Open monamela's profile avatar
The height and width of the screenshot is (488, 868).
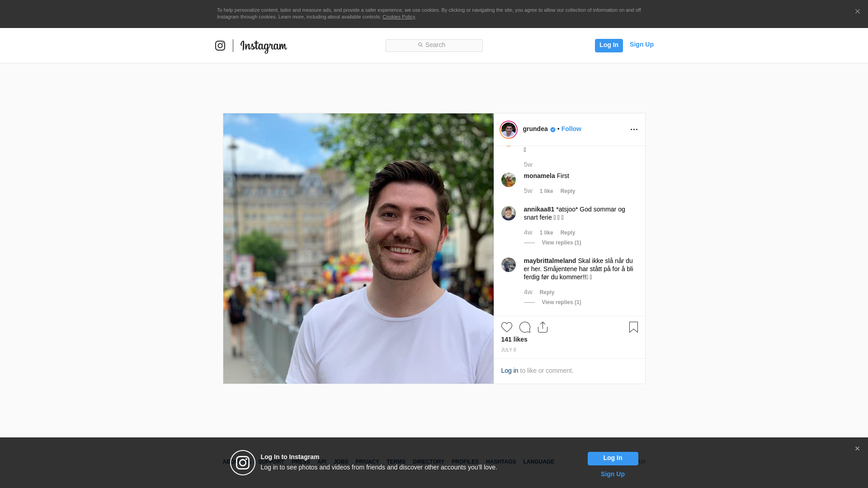509,180
